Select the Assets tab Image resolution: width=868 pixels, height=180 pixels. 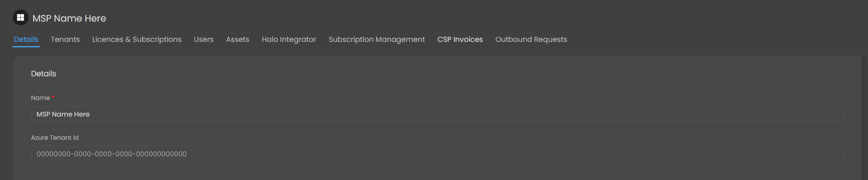click(x=237, y=39)
